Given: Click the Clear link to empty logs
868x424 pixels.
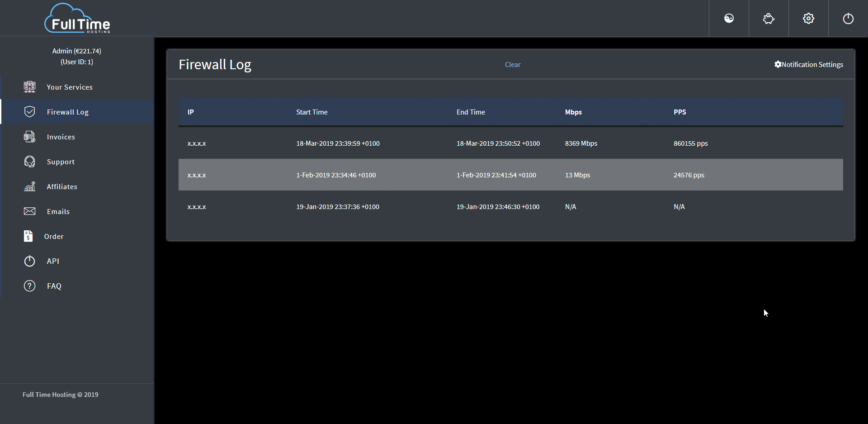Looking at the screenshot, I should 512,64.
